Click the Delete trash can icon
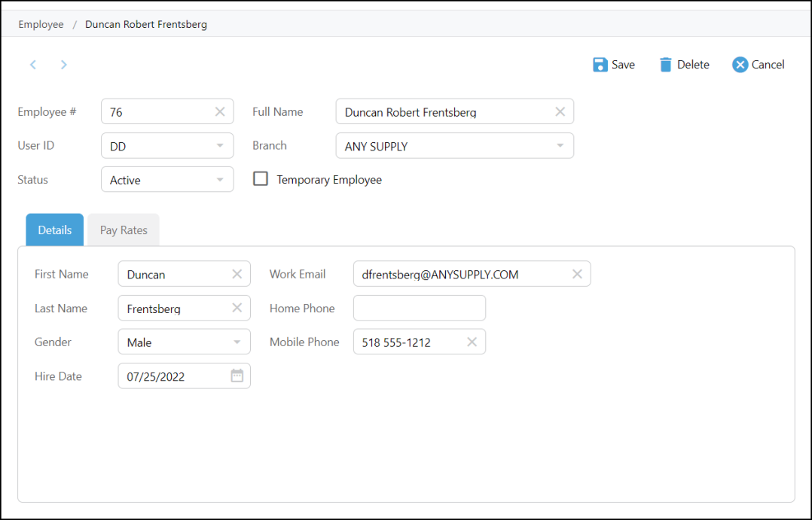Image resolution: width=812 pixels, height=520 pixels. (x=665, y=65)
